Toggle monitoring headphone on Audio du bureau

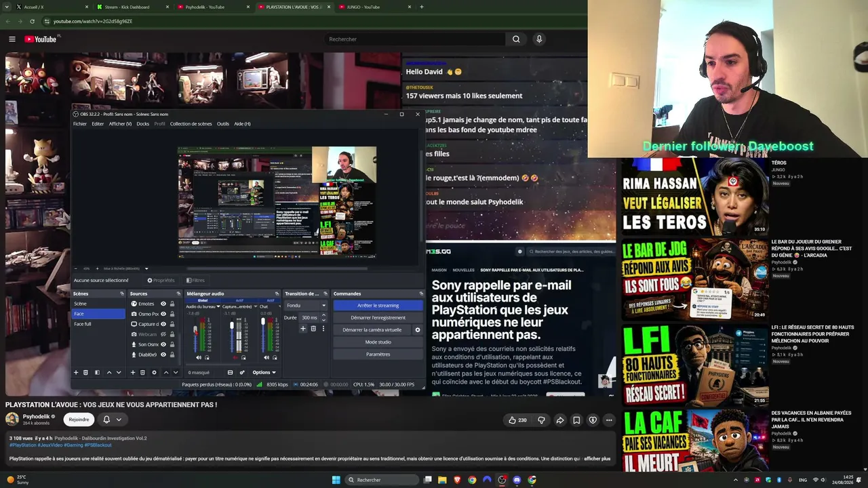[x=207, y=357]
